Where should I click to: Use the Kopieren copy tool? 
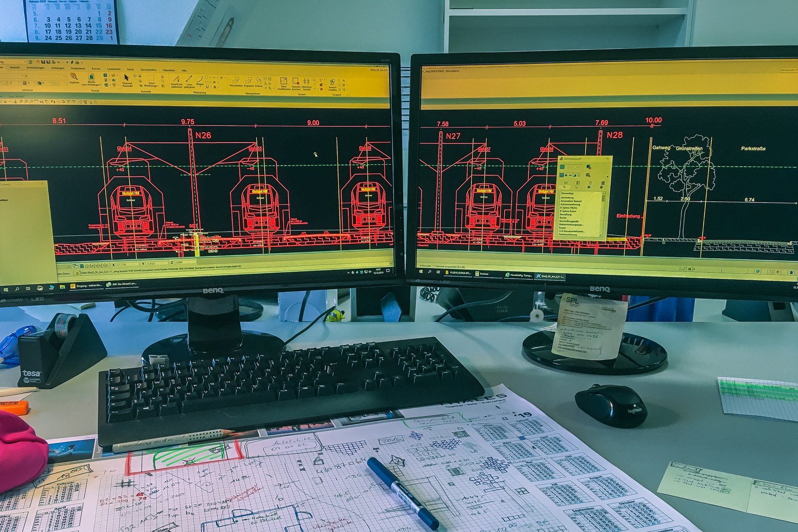[x=249, y=82]
